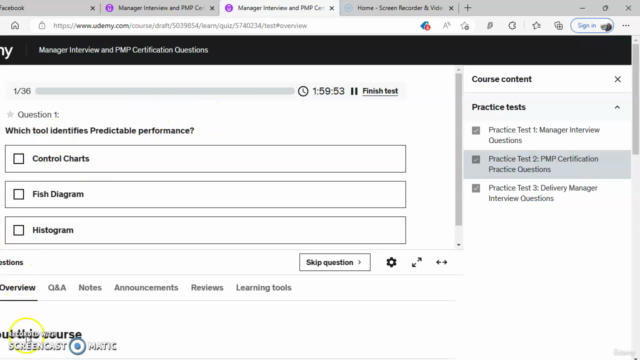Open browser Settings and more menu

tap(626, 25)
